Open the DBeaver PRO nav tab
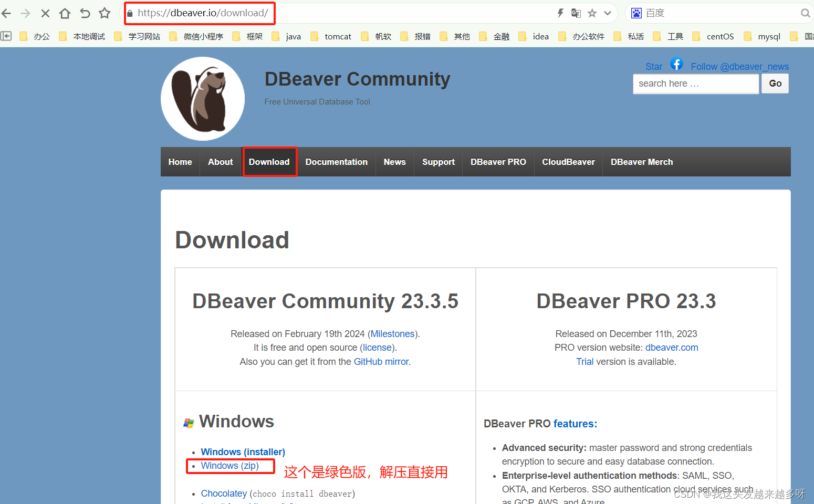This screenshot has height=504, width=814. tap(498, 162)
